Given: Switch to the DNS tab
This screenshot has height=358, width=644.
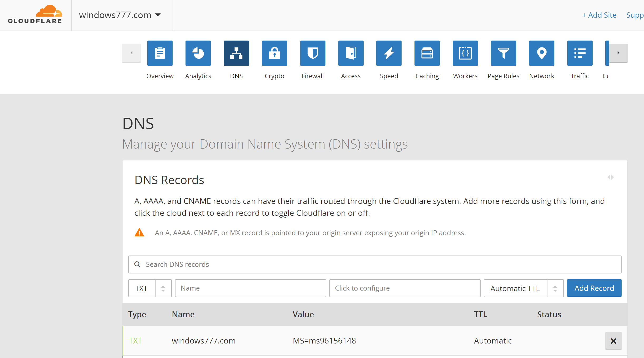Looking at the screenshot, I should click(236, 53).
